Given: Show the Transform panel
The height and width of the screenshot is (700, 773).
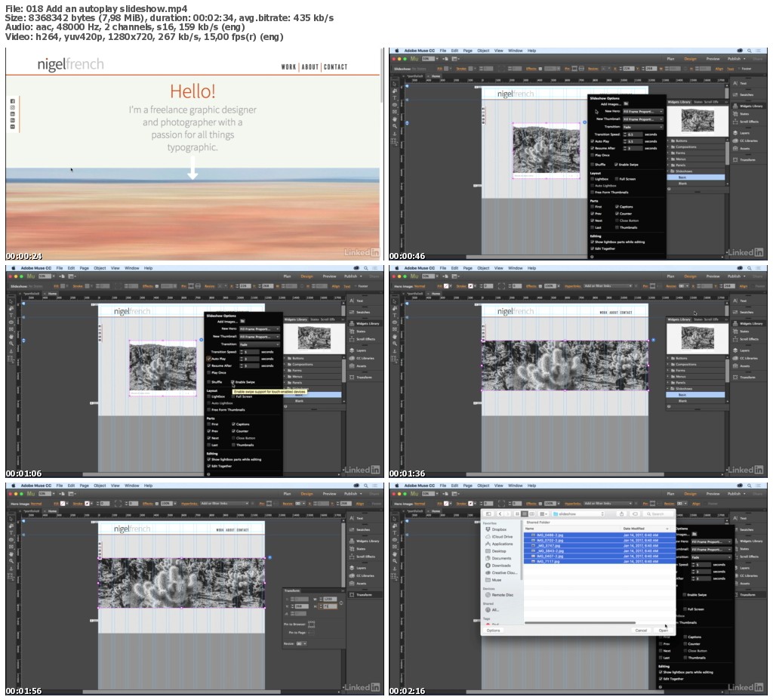Looking at the screenshot, I should pyautogui.click(x=747, y=159).
